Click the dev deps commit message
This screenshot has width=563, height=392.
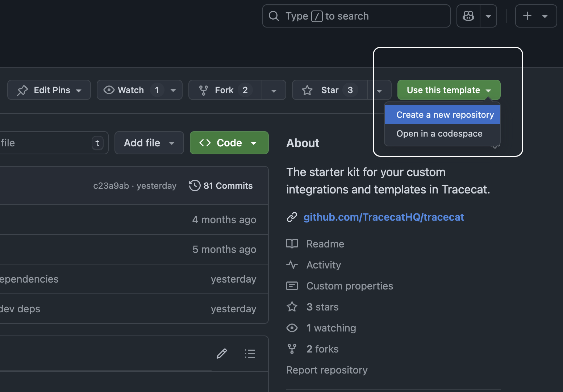coord(20,309)
